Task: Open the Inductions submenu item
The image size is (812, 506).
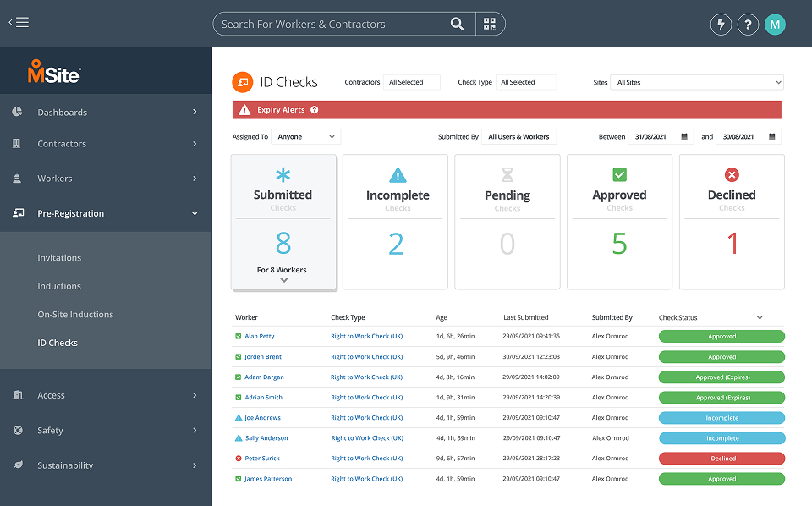Action: 59,286
